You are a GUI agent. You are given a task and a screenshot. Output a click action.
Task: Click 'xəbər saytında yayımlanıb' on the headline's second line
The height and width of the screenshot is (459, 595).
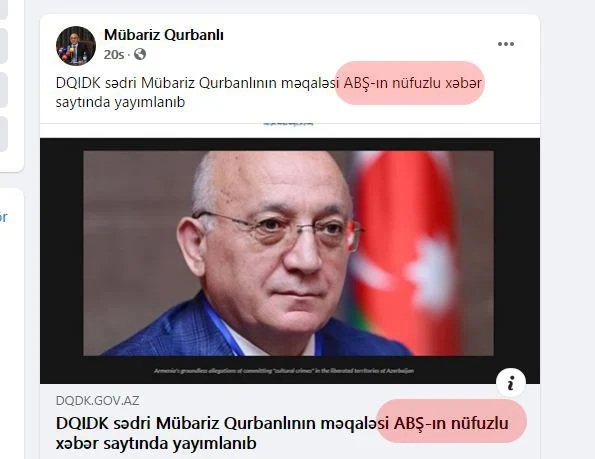pyautogui.click(x=156, y=443)
